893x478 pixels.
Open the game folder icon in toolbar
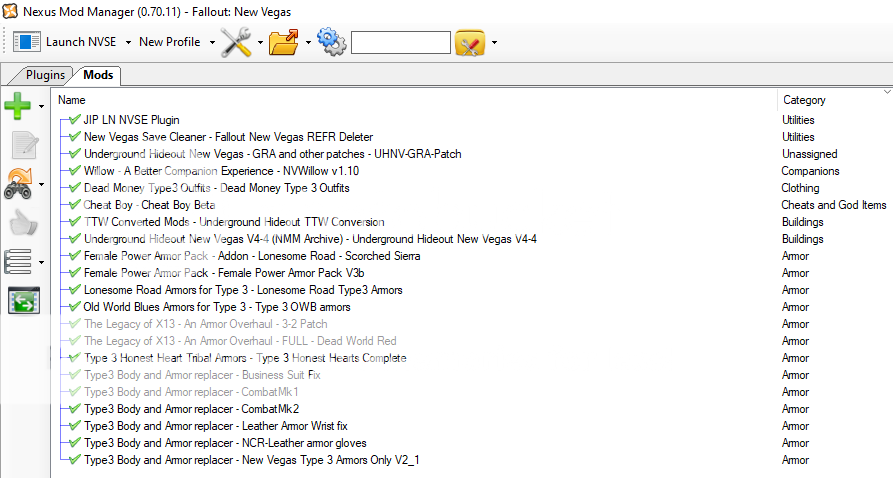285,42
